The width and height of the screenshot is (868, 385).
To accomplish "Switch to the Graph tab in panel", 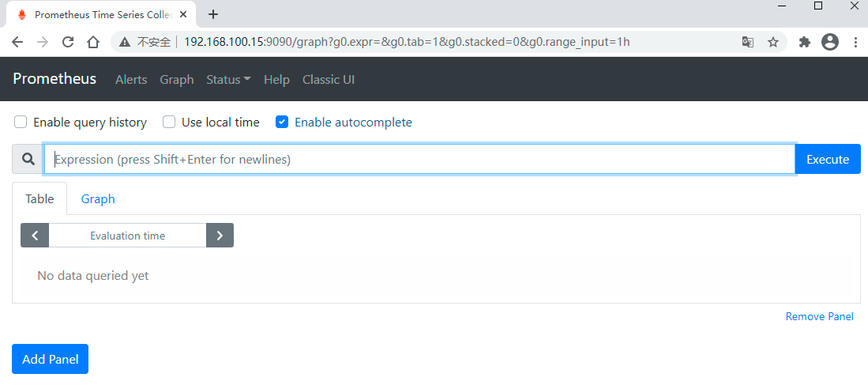I will (x=98, y=198).
